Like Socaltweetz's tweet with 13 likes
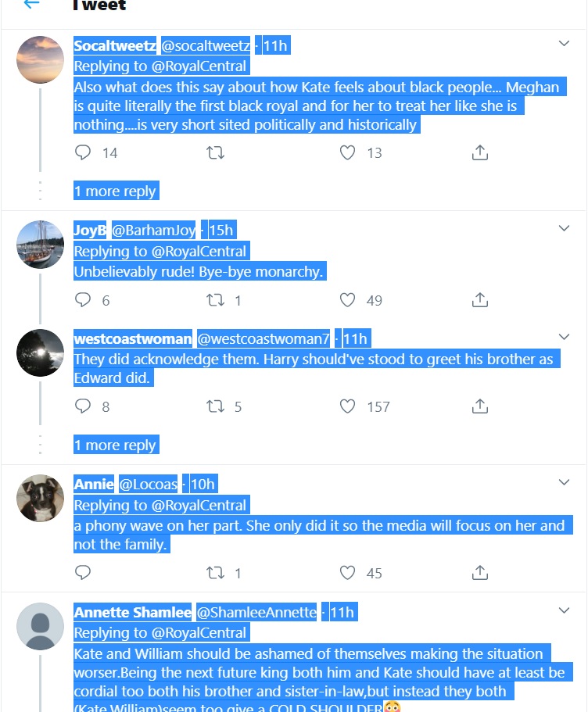588x712 pixels. tap(348, 153)
